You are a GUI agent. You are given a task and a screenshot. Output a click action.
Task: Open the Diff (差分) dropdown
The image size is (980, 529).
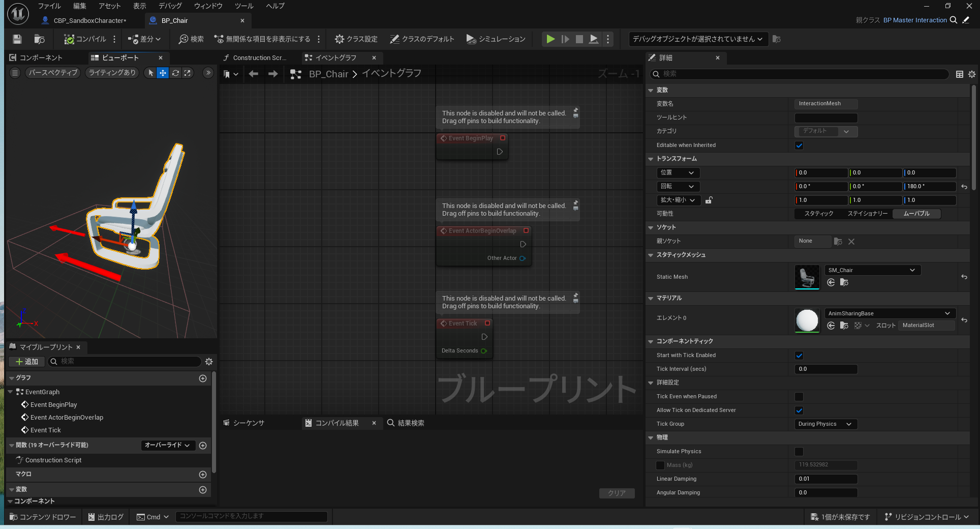click(x=144, y=39)
